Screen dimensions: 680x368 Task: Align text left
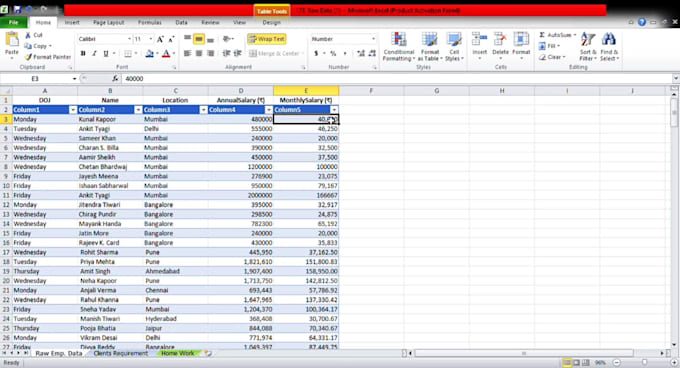point(187,53)
